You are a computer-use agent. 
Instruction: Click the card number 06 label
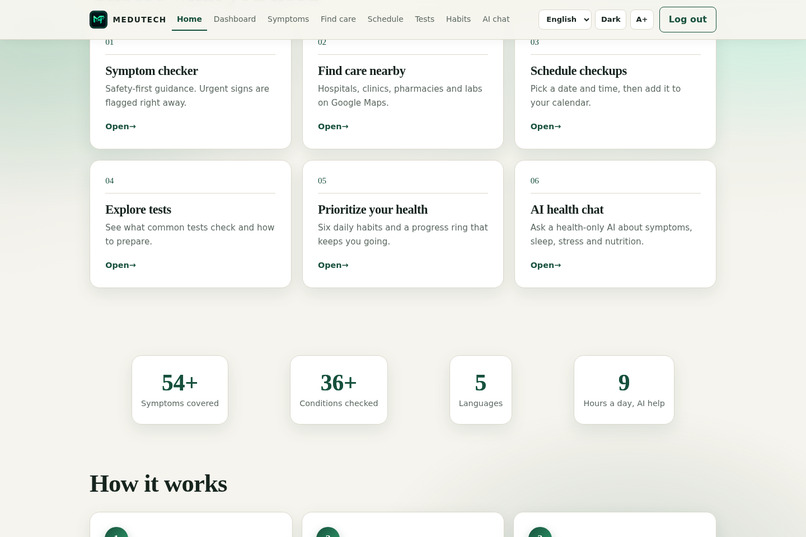(x=535, y=181)
